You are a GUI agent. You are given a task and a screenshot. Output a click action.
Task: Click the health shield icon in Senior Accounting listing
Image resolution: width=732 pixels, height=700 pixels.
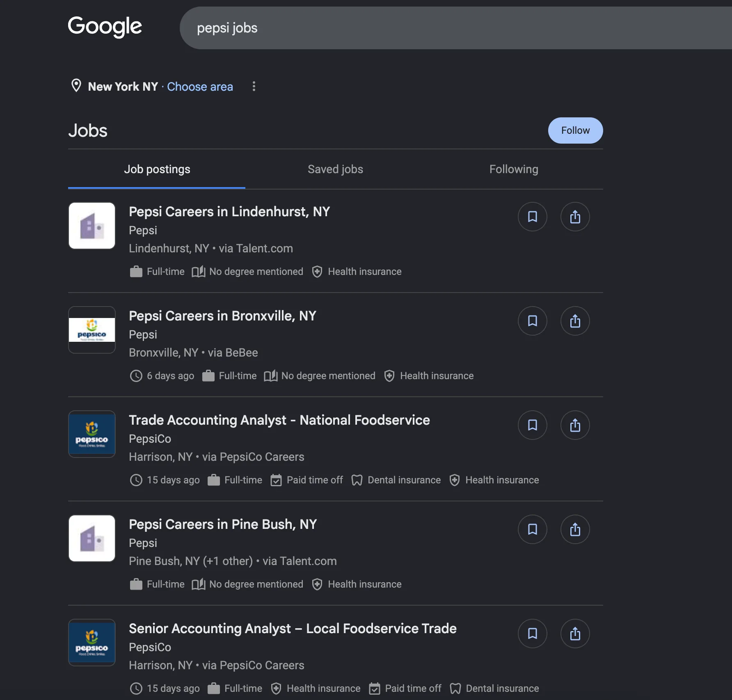coord(276,689)
